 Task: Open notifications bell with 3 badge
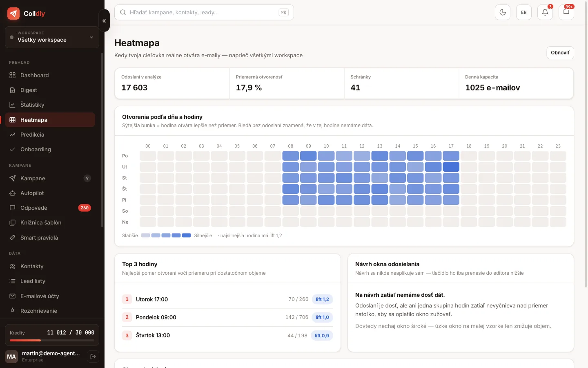pos(545,12)
